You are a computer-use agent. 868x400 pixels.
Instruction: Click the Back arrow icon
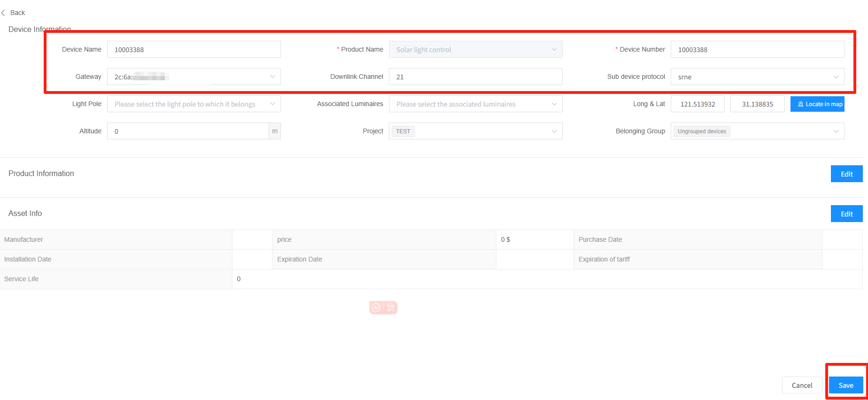point(4,13)
